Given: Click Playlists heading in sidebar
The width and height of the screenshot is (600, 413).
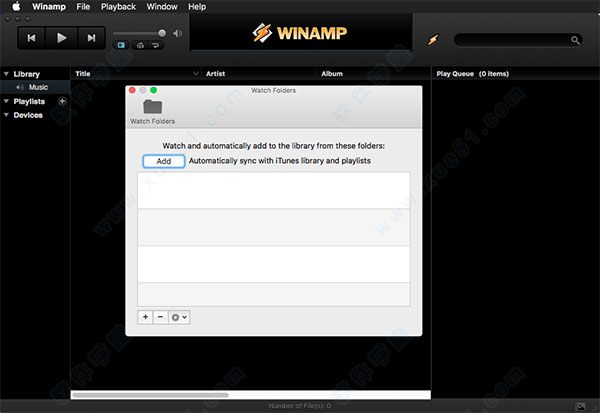Looking at the screenshot, I should click(29, 101).
